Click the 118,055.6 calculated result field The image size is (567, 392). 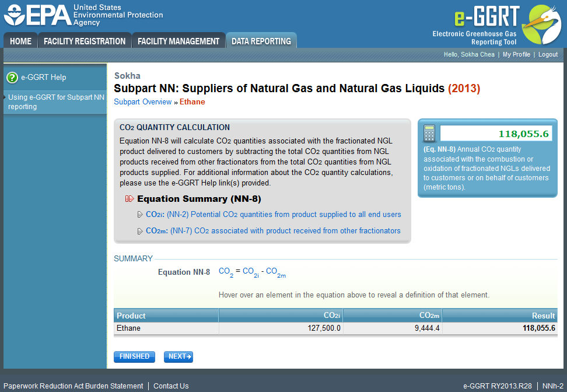click(x=496, y=134)
